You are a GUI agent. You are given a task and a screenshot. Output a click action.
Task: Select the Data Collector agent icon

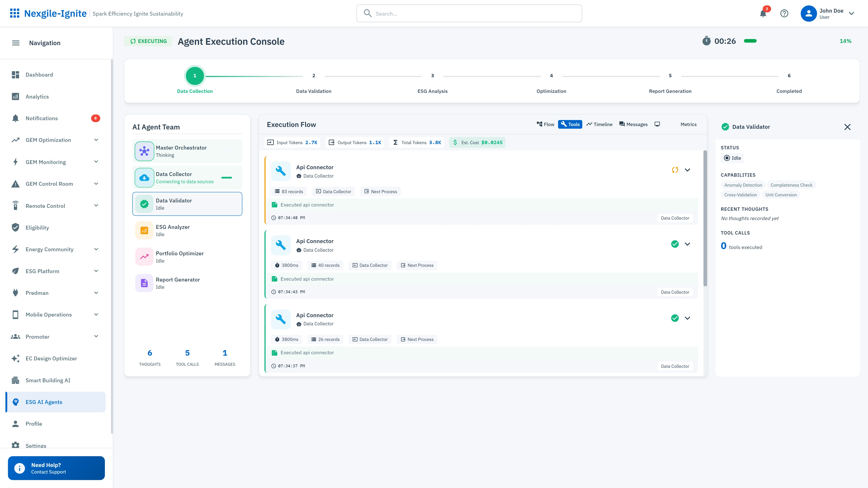tap(144, 178)
